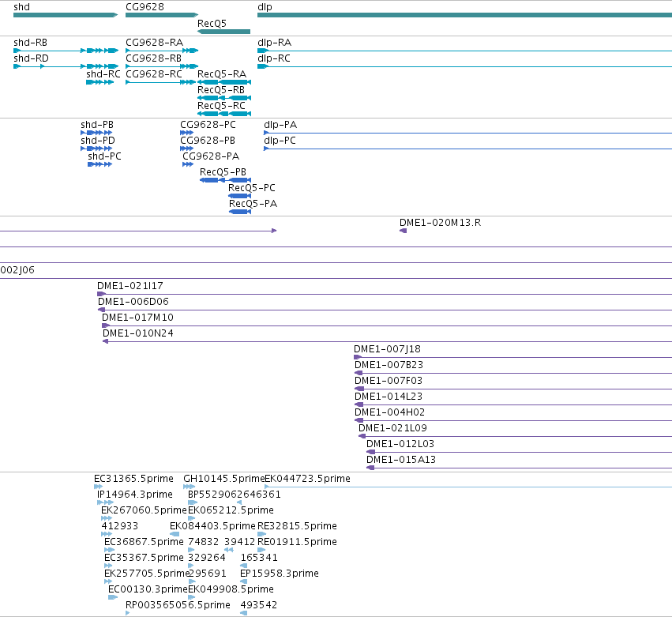Open EST IP14964.3prime
The width and height of the screenshot is (672, 617).
[106, 502]
